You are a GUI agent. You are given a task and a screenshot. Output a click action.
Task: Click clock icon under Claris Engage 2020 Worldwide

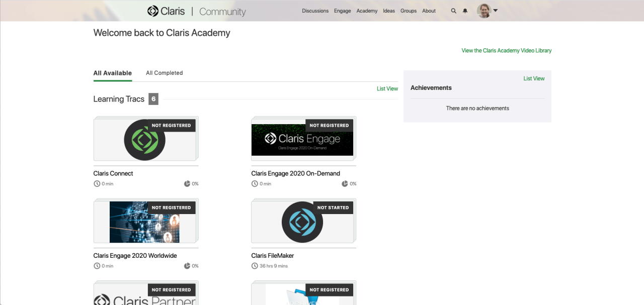(x=97, y=266)
